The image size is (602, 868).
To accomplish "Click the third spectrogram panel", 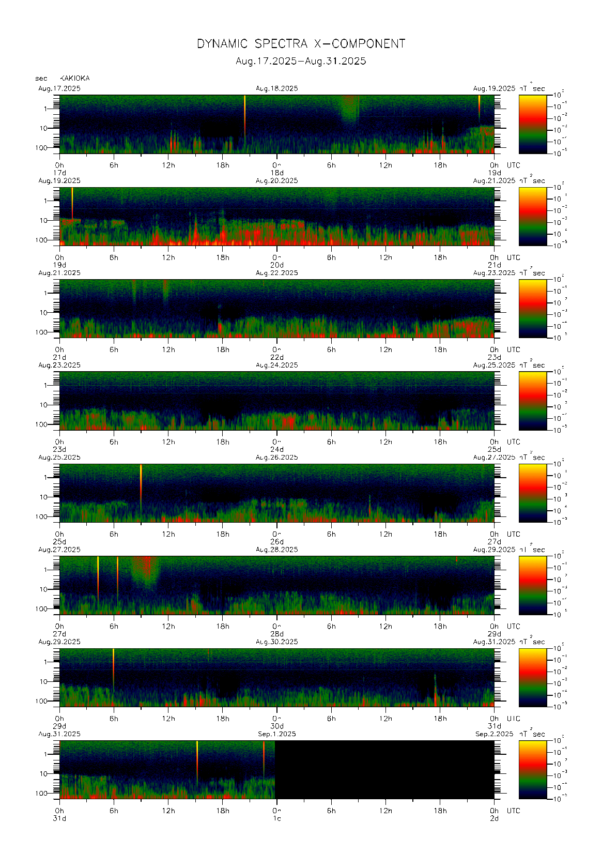I will 276,309.
